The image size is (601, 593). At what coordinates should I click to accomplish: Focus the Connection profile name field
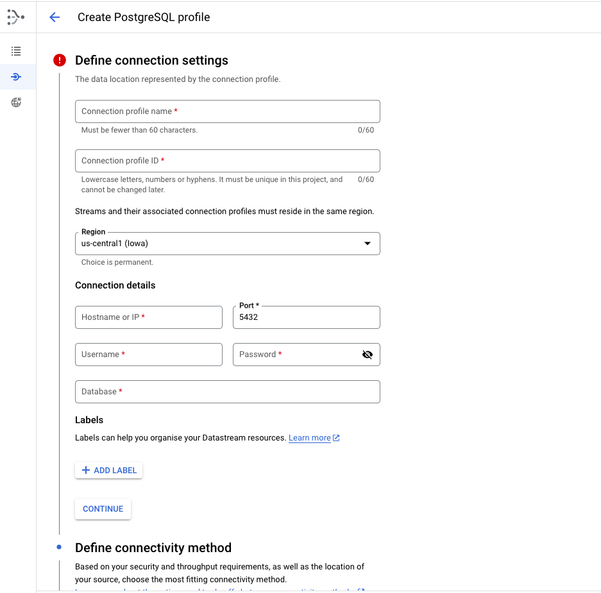coord(228,112)
